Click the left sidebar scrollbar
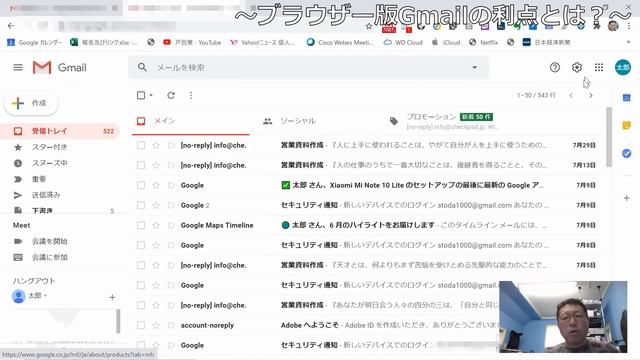640x360 pixels. 118,321
